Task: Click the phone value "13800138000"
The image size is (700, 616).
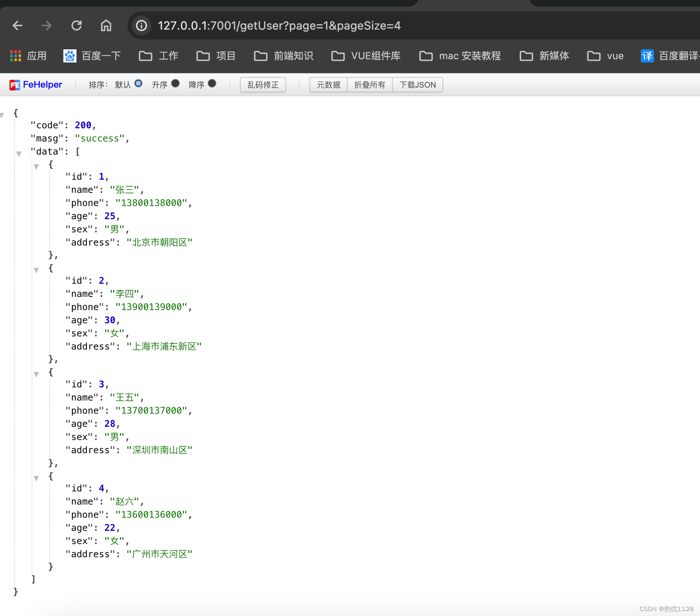Action: tap(151, 203)
